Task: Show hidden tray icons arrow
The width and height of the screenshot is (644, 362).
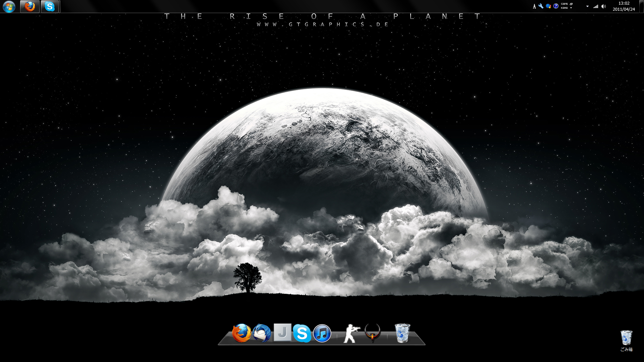Action: tap(587, 6)
